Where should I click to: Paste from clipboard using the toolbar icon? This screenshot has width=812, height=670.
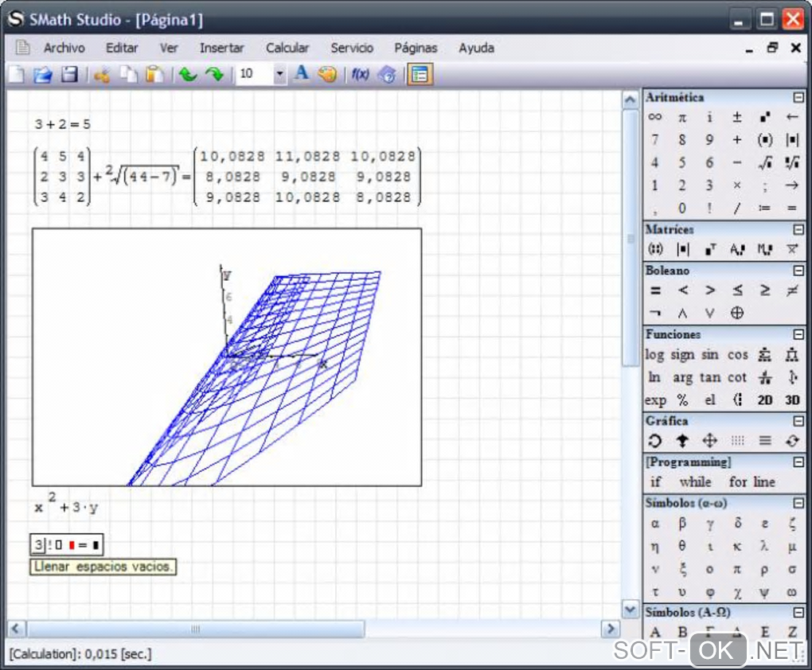pos(154,75)
